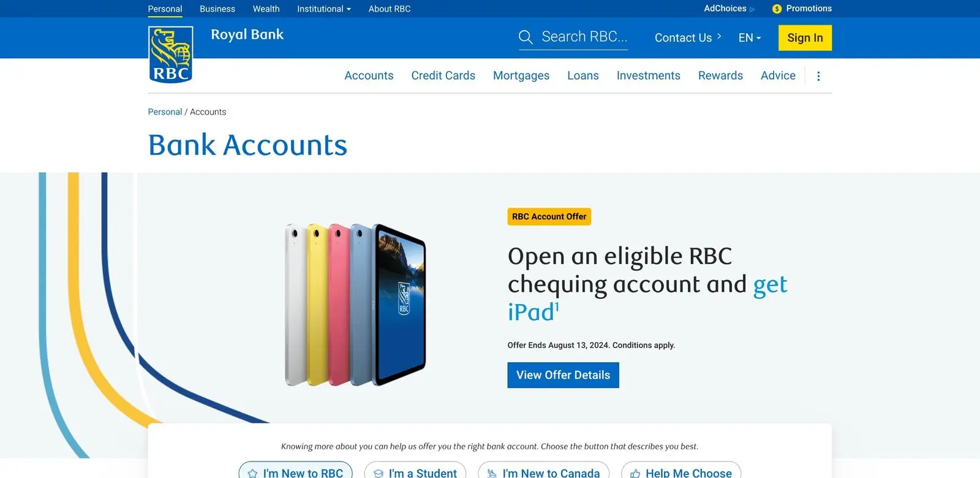
Task: Expand the Institutional dropdown
Action: pyautogui.click(x=324, y=9)
